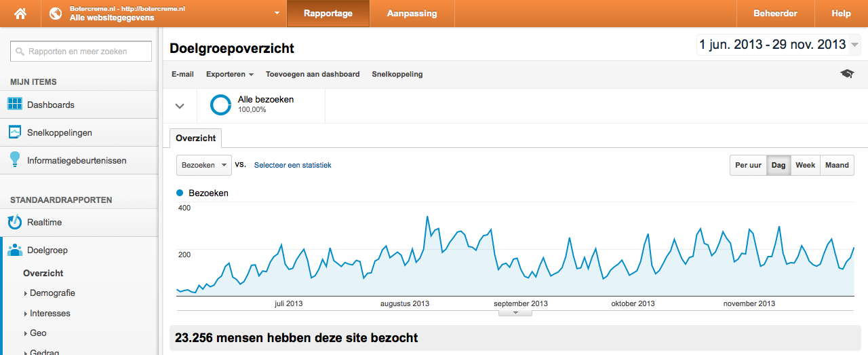The height and width of the screenshot is (355, 868).
Task: Click the '23.256 mensen hebben deze site bezocht' heading
Action: tap(296, 337)
